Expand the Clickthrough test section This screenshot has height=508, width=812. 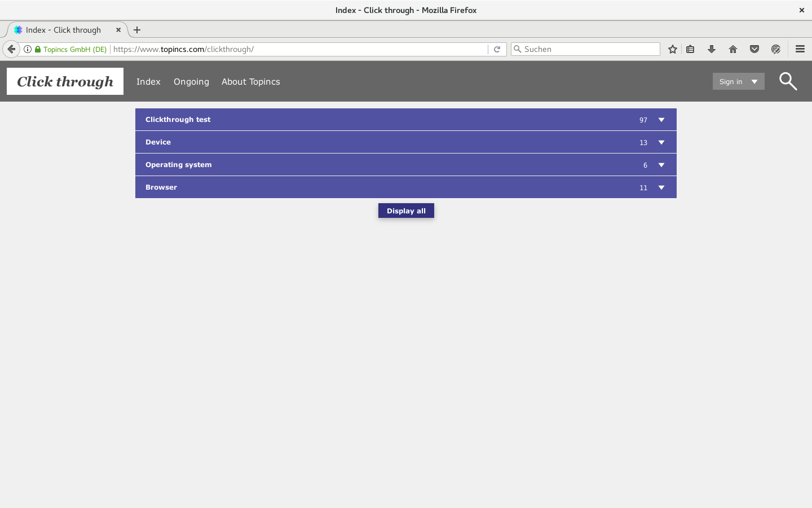coord(661,120)
